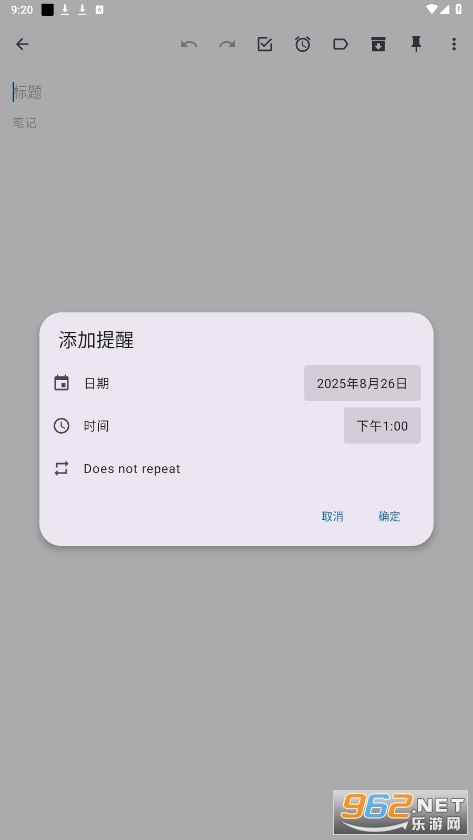Image resolution: width=473 pixels, height=840 pixels.
Task: Click the calendar icon beside 日期
Action: tap(62, 383)
